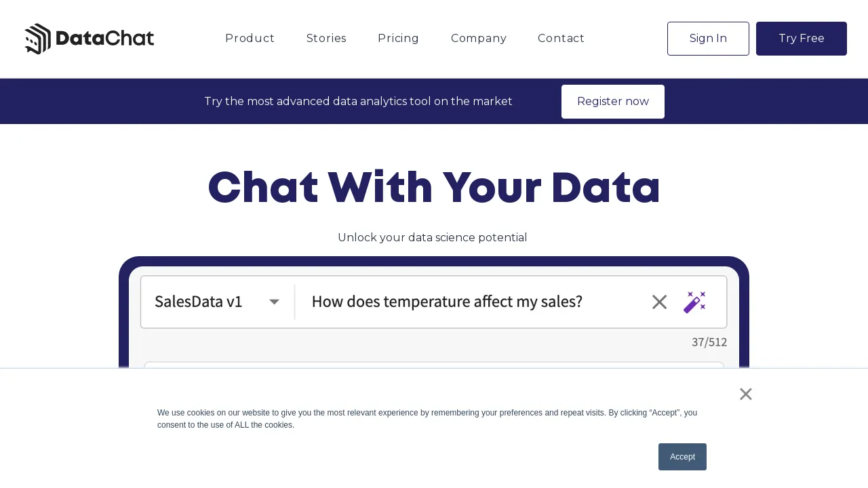The height and width of the screenshot is (488, 868).
Task: Click the DataChat logo icon
Action: (x=39, y=39)
